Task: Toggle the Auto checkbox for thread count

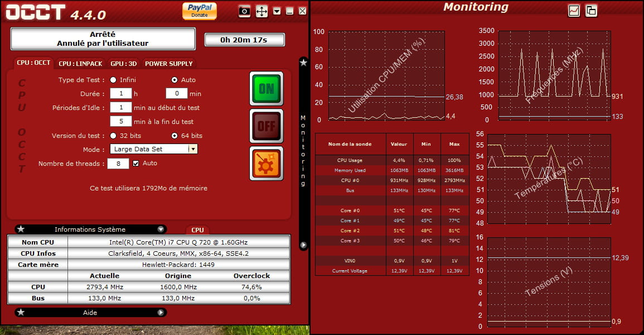Action: (136, 163)
